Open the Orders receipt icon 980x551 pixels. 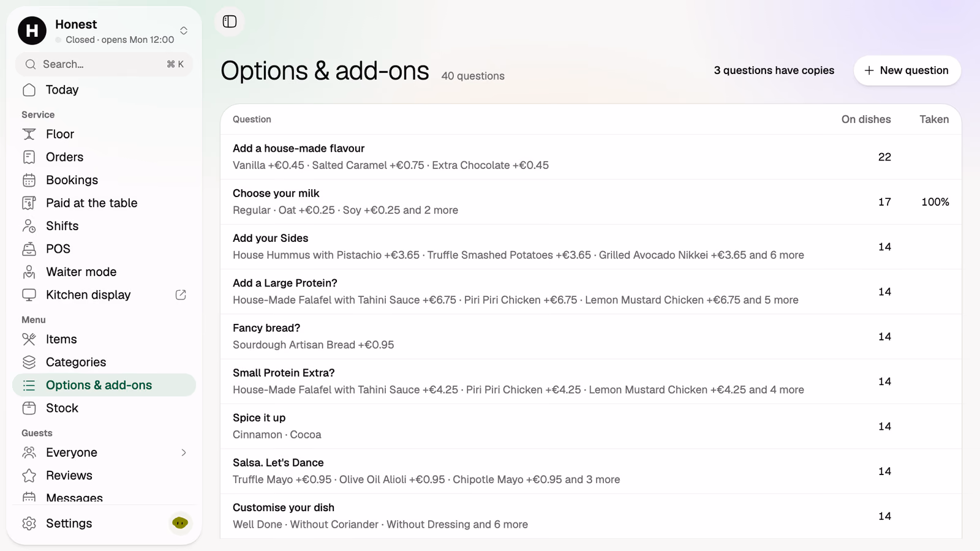point(29,157)
